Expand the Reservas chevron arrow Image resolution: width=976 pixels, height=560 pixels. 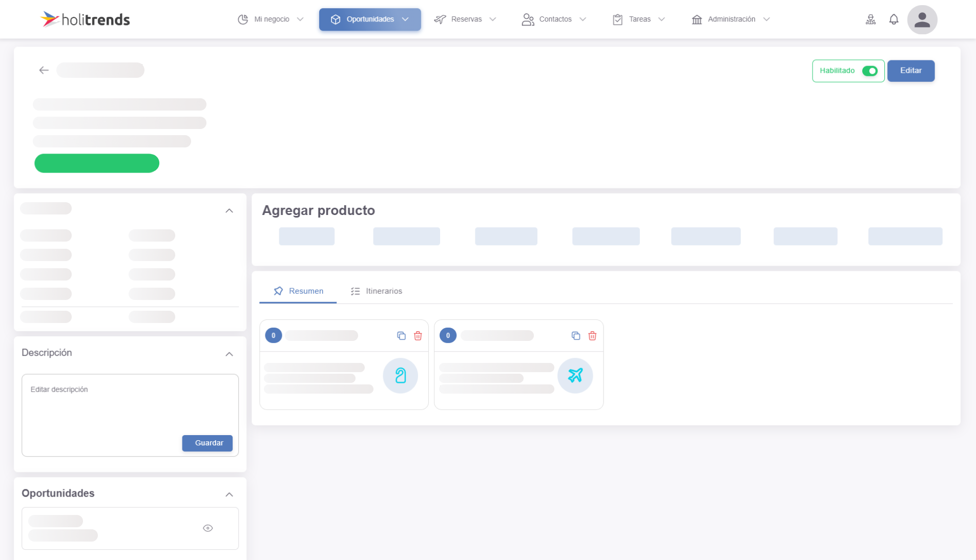(493, 19)
